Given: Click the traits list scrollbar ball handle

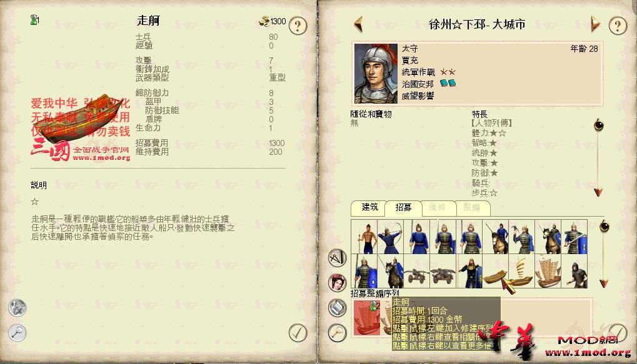Looking at the screenshot, I should (598, 125).
